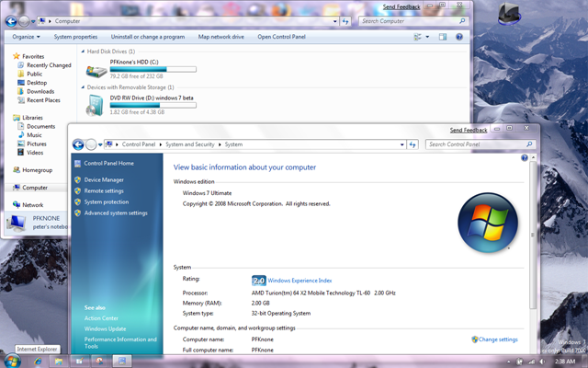Open the Organize dropdown menu
This screenshot has width=588, height=368.
point(26,37)
